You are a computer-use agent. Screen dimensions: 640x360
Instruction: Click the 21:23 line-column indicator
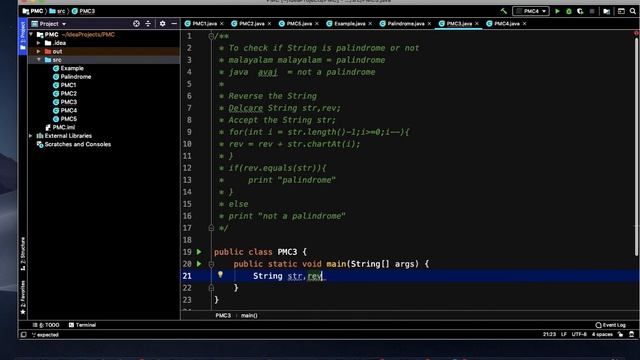[x=549, y=334]
